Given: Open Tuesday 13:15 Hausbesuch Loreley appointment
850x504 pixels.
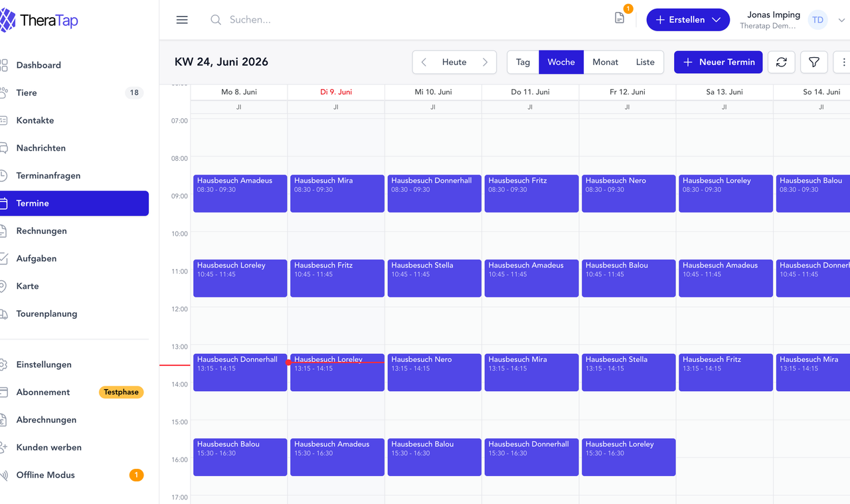Looking at the screenshot, I should click(337, 373).
